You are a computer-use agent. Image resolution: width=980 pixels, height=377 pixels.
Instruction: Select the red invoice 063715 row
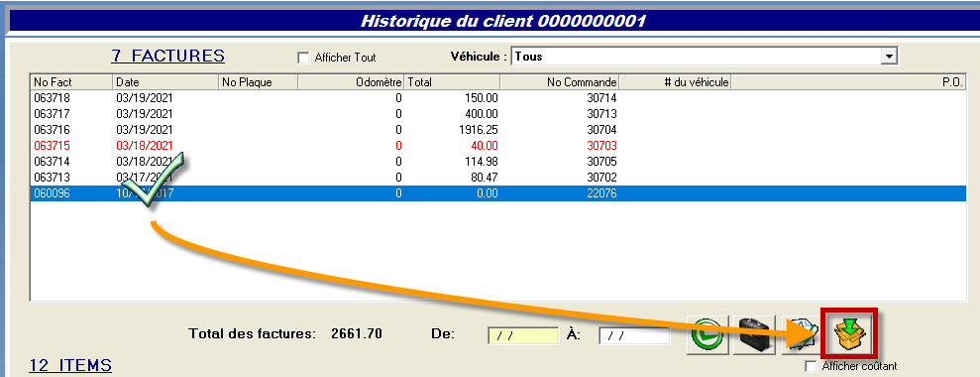point(498,145)
